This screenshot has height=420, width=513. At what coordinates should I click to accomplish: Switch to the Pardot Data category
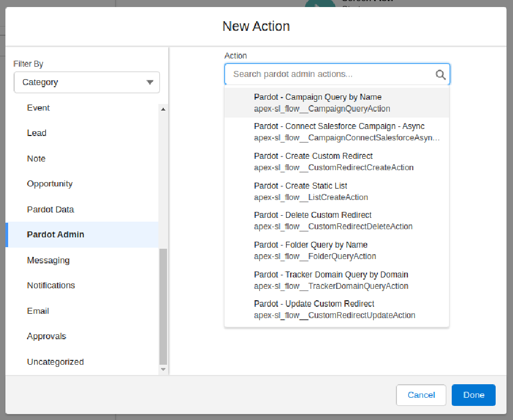pos(50,209)
